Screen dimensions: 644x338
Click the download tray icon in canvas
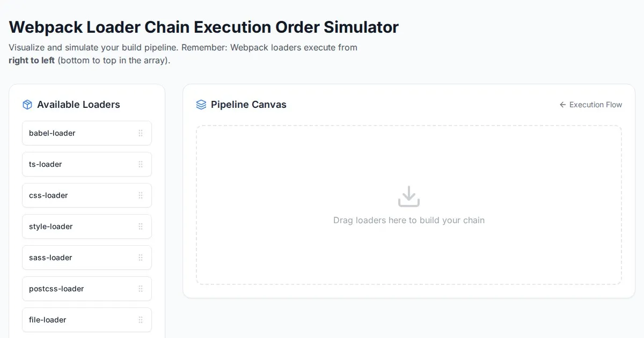click(409, 196)
